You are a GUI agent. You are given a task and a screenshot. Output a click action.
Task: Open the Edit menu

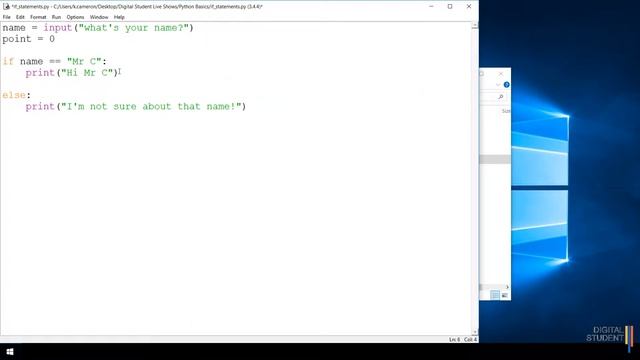pyautogui.click(x=20, y=17)
